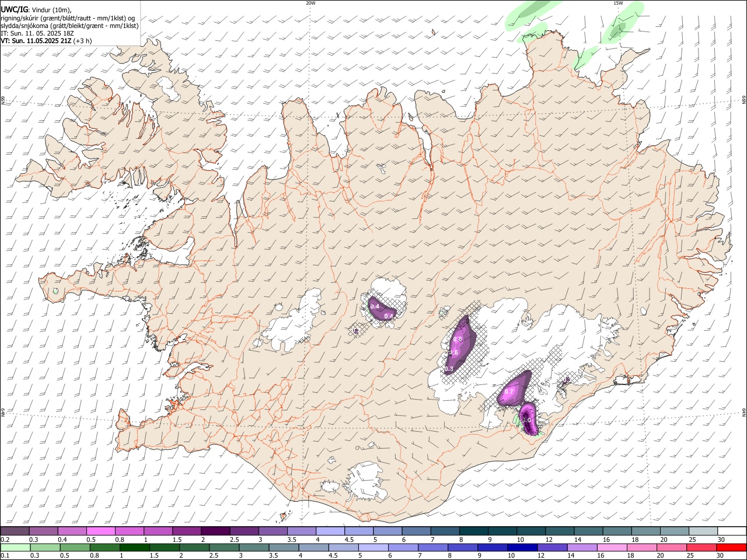Image resolution: width=747 pixels, height=560 pixels.
Task: Select the bright red rain swatch starting at 30
Action: (x=732, y=547)
